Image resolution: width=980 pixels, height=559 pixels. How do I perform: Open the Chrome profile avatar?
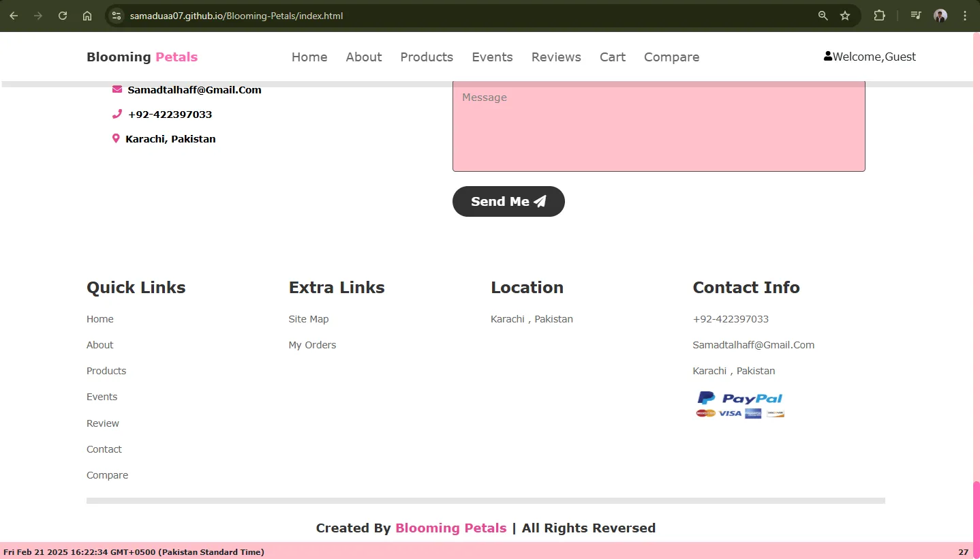point(940,16)
